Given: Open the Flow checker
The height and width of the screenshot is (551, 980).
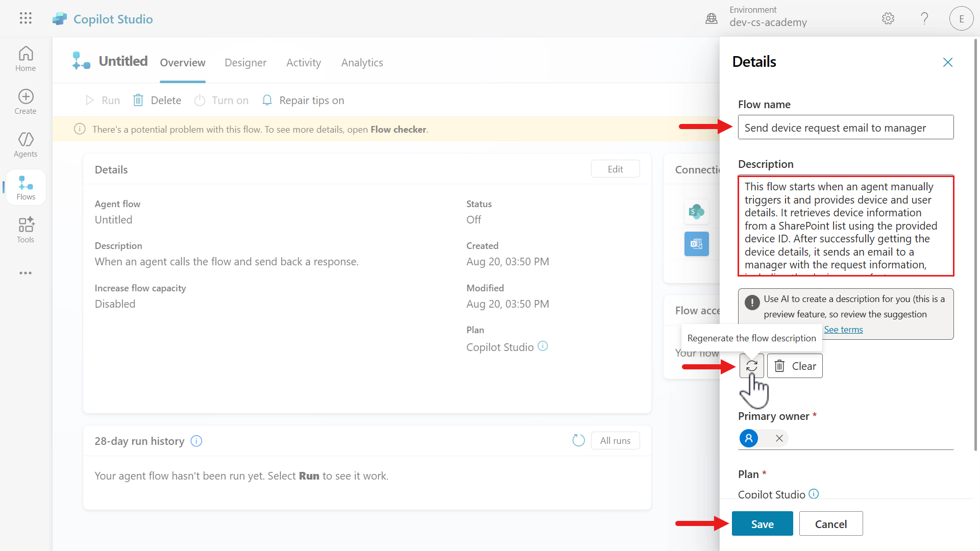Looking at the screenshot, I should (398, 129).
